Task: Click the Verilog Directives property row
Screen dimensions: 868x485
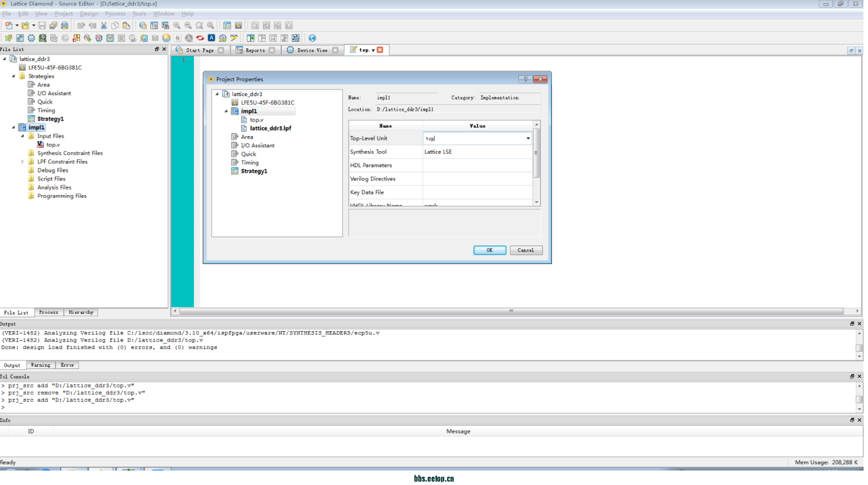Action: (441, 179)
